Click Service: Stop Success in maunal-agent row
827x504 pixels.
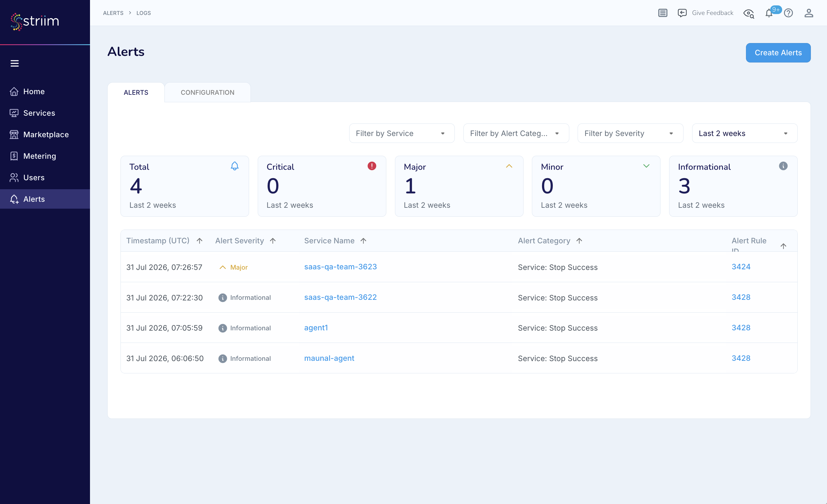tap(558, 358)
